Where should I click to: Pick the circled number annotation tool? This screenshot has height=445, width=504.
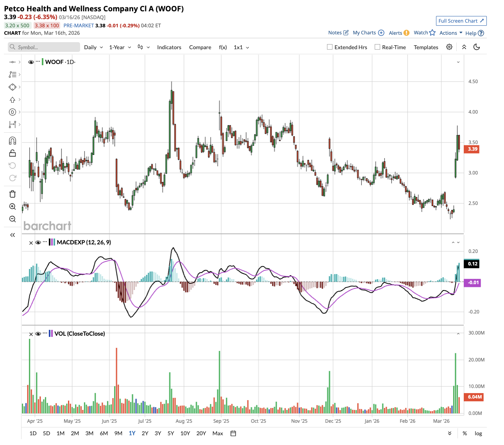pyautogui.click(x=13, y=112)
